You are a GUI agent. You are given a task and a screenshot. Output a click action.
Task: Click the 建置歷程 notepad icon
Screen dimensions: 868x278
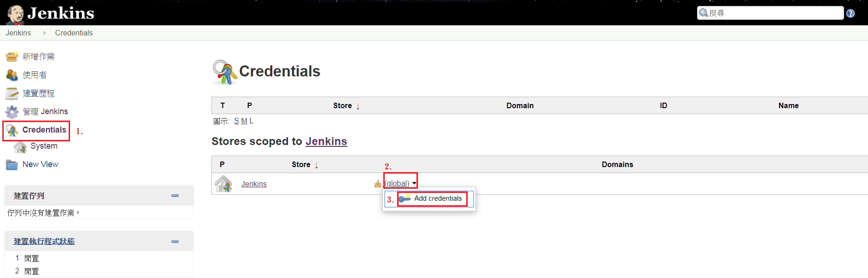(x=12, y=93)
